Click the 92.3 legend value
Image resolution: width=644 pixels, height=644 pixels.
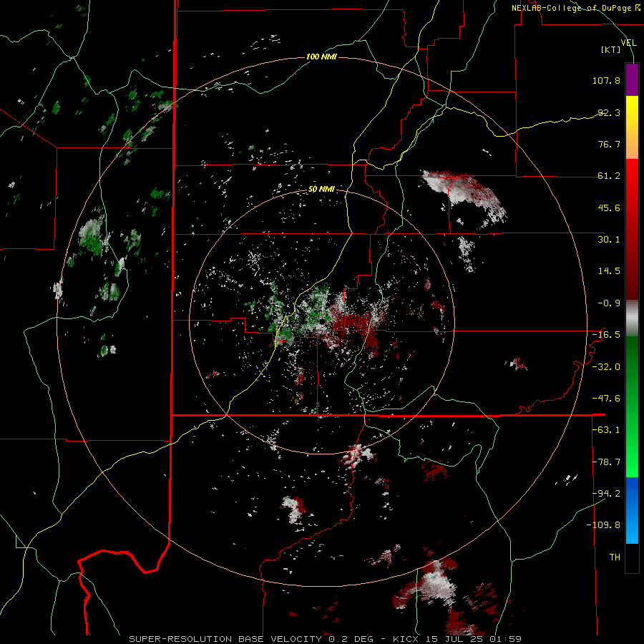coord(609,112)
